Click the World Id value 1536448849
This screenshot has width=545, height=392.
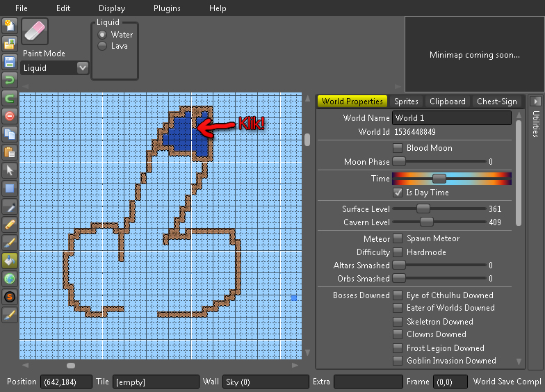(414, 132)
